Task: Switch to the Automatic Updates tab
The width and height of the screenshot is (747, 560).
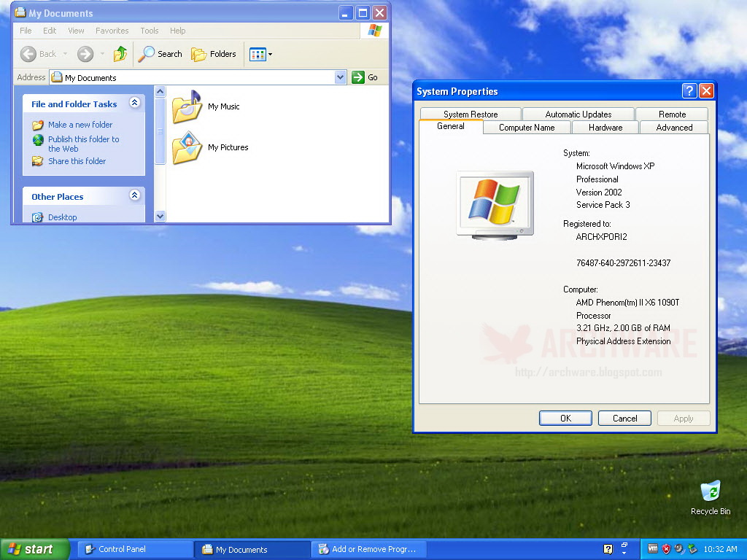Action: click(578, 114)
